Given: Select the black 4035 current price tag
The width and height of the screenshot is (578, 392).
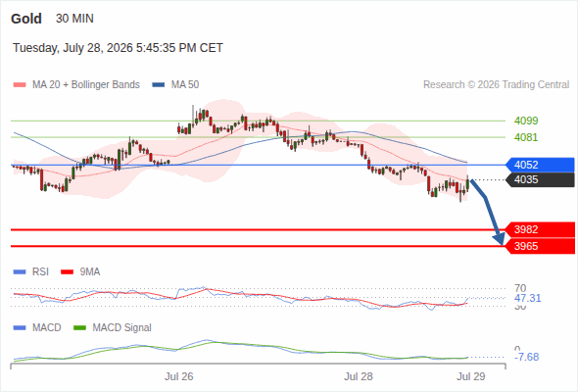Looking at the screenshot, I should (540, 180).
